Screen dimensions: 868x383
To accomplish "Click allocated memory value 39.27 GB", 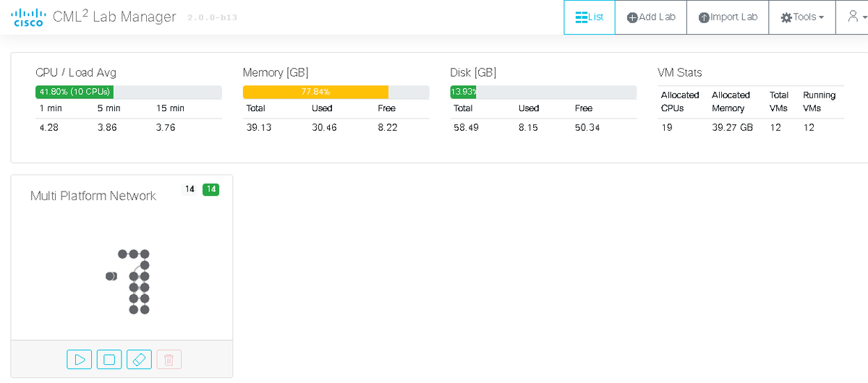I will [x=733, y=128].
